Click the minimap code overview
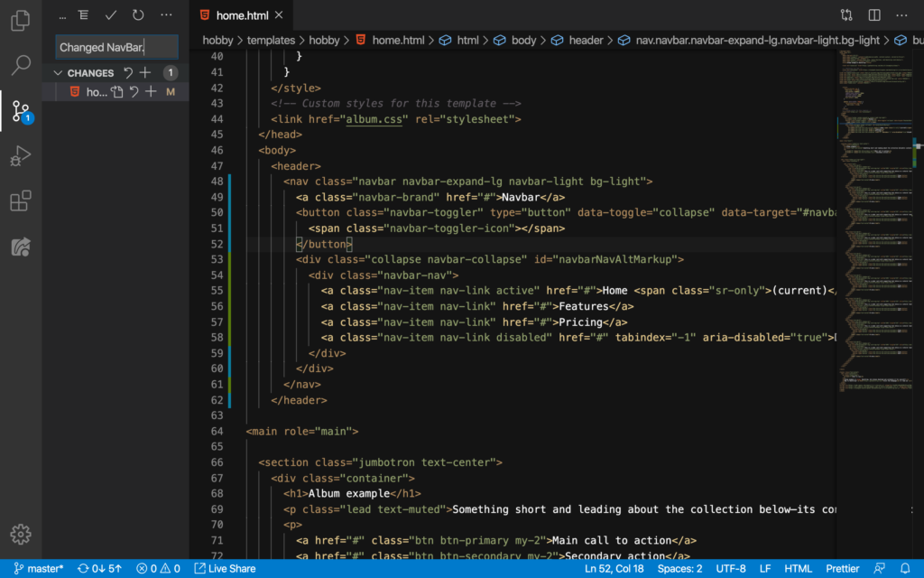 875,221
